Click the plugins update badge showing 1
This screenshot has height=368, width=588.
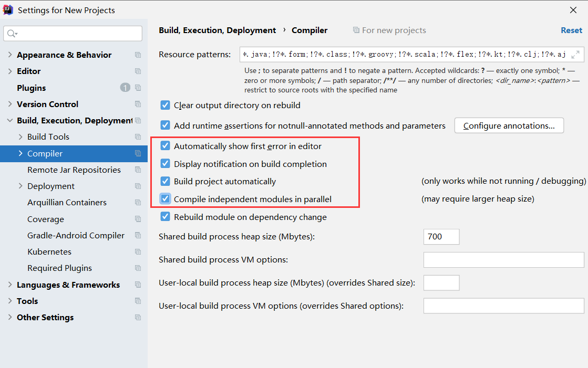coord(125,88)
